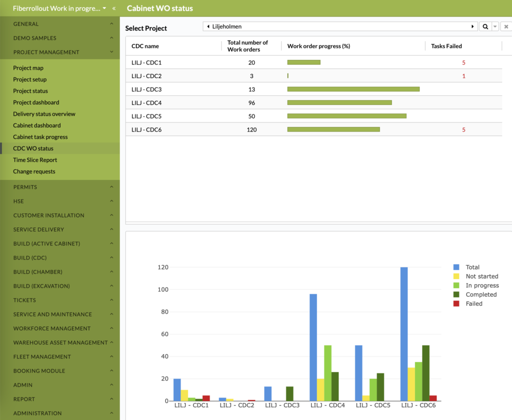
Task: Sort by Tasks Failed column header
Action: pyautogui.click(x=446, y=46)
